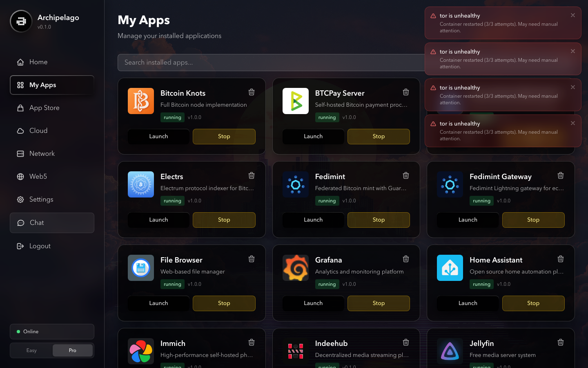Remove Fedimint Gateway with trash icon

pos(561,175)
